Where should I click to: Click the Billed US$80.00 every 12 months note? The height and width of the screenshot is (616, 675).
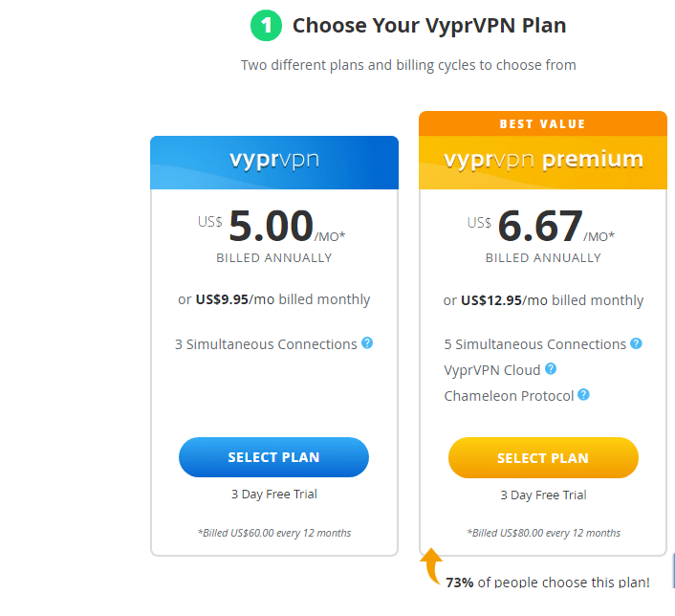(544, 533)
